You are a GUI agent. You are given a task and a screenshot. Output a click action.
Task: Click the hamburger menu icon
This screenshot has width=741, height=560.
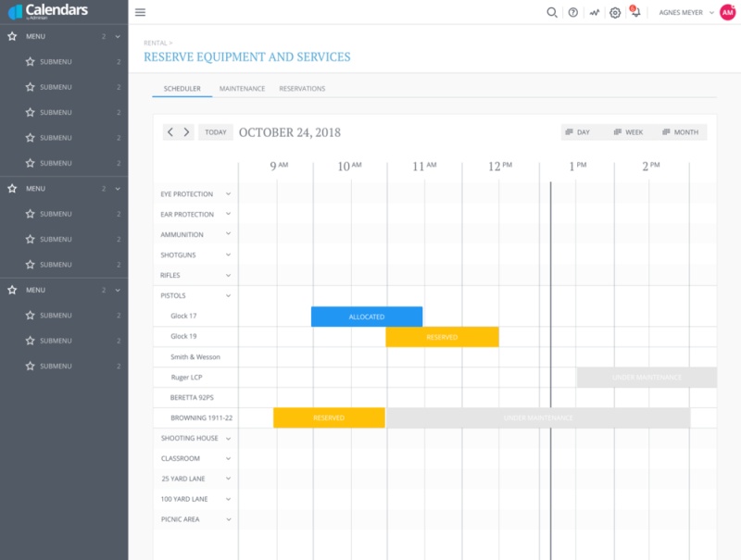coord(140,12)
